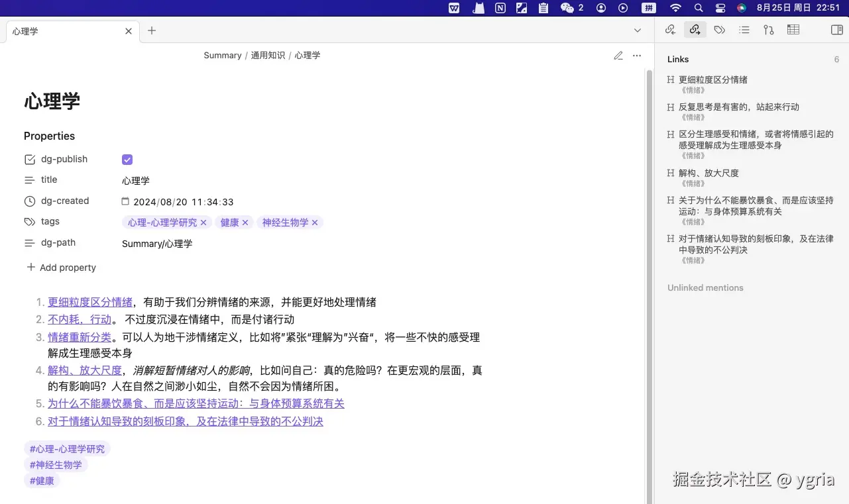The width and height of the screenshot is (849, 504).
Task: Open the Wi-Fi menu in the menu bar
Action: (x=676, y=8)
